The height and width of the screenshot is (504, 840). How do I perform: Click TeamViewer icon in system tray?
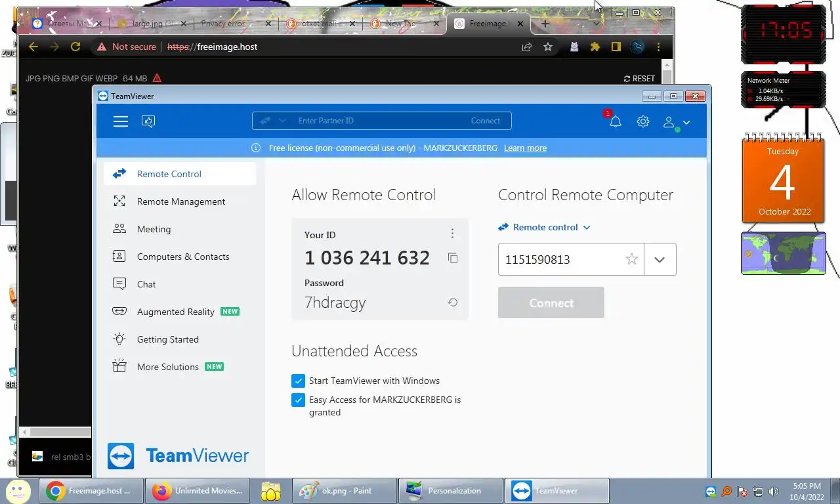711,492
